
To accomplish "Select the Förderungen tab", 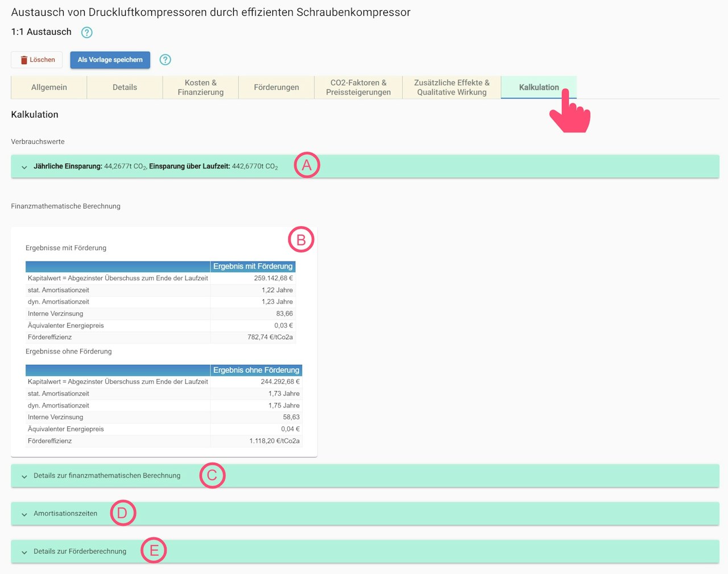I will click(276, 88).
